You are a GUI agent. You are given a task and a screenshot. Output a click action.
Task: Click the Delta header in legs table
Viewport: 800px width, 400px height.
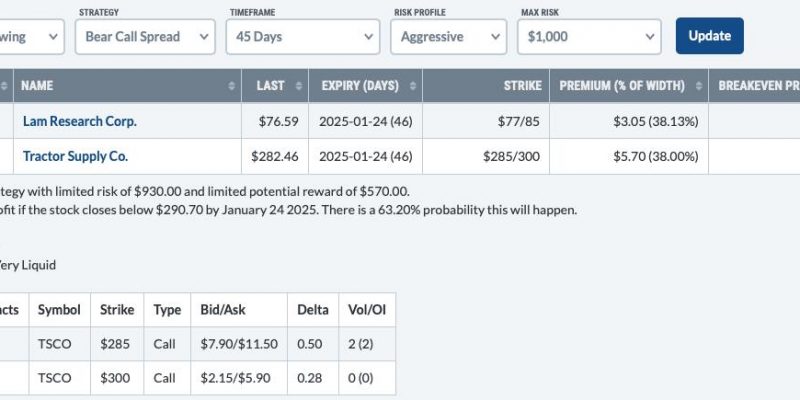click(x=313, y=310)
